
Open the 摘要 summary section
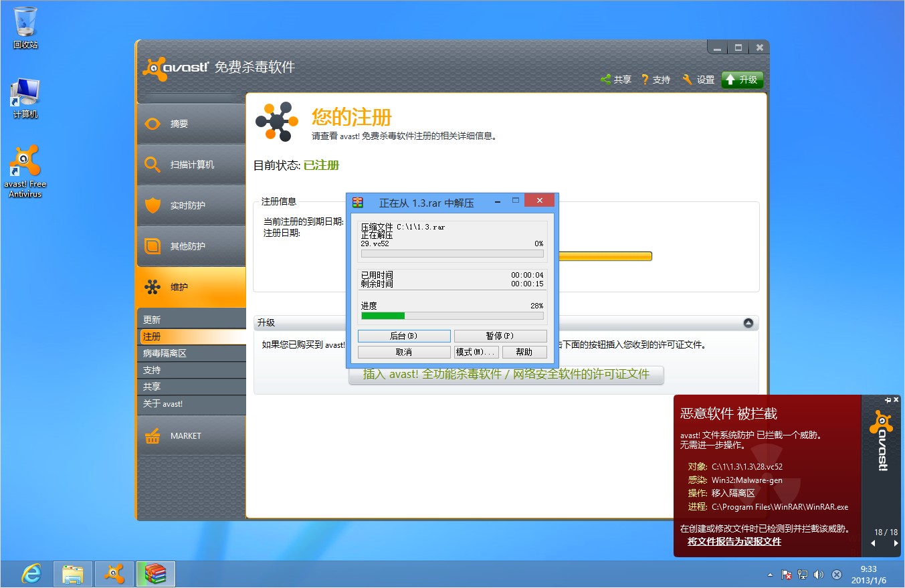[x=191, y=124]
